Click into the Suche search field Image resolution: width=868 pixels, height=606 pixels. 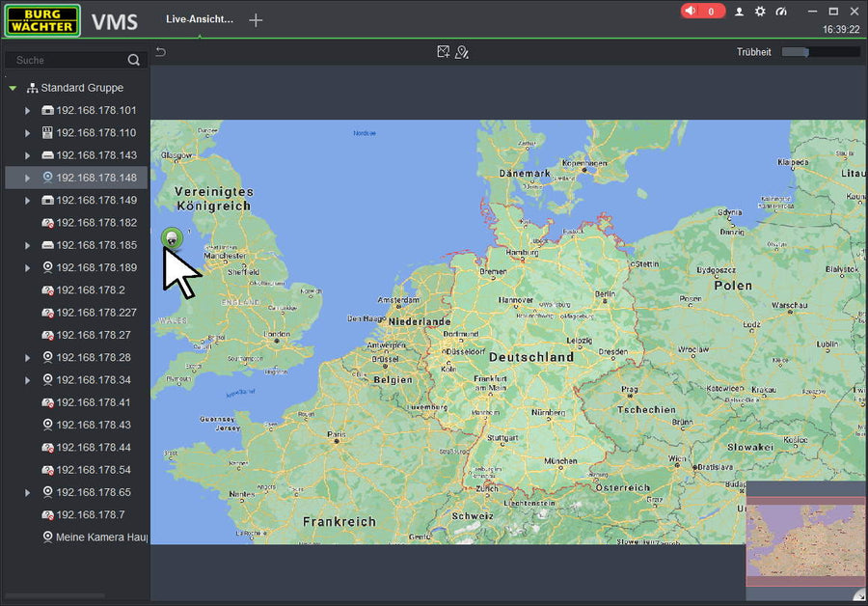pyautogui.click(x=68, y=60)
